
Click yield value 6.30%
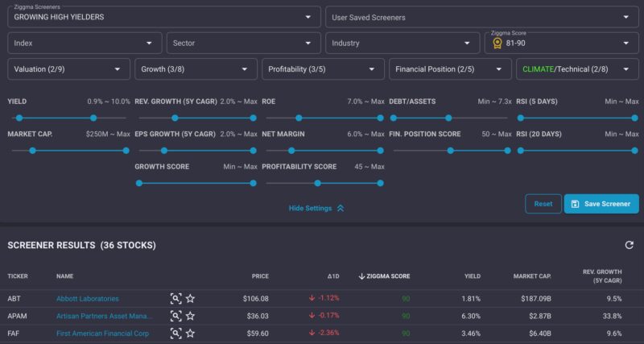(471, 316)
